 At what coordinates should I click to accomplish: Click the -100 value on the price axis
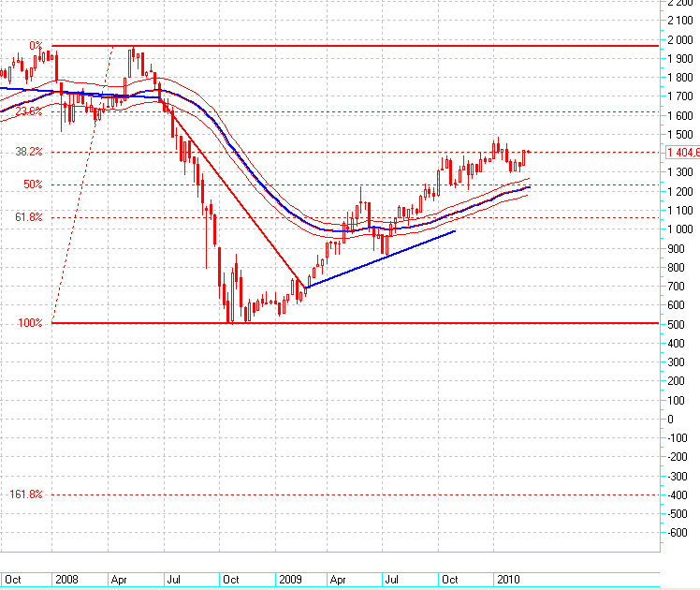(x=678, y=438)
